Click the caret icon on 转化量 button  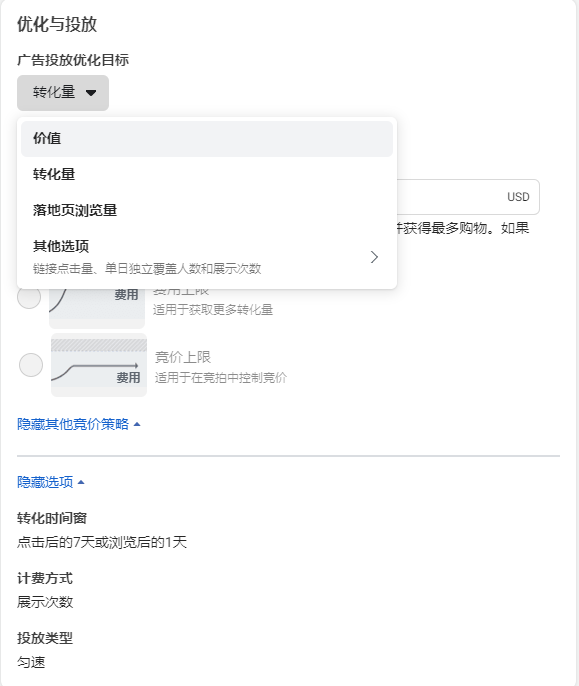(91, 93)
